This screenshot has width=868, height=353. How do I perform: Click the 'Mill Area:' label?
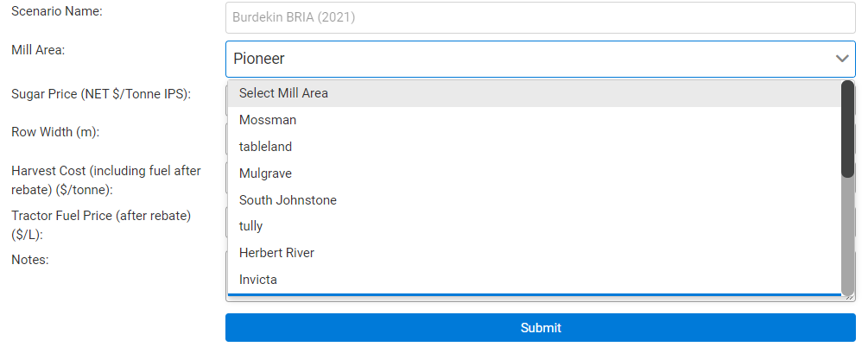[38, 50]
